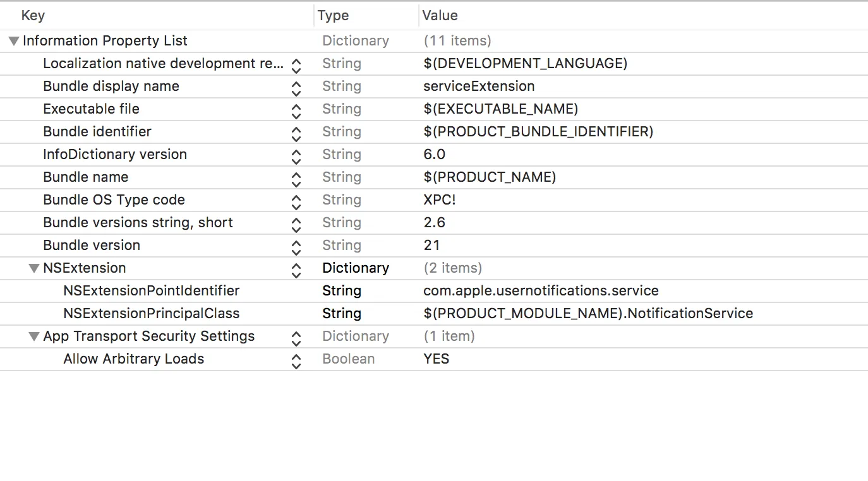Click the stepper next to Executable file
The width and height of the screenshot is (868, 481).
click(296, 109)
